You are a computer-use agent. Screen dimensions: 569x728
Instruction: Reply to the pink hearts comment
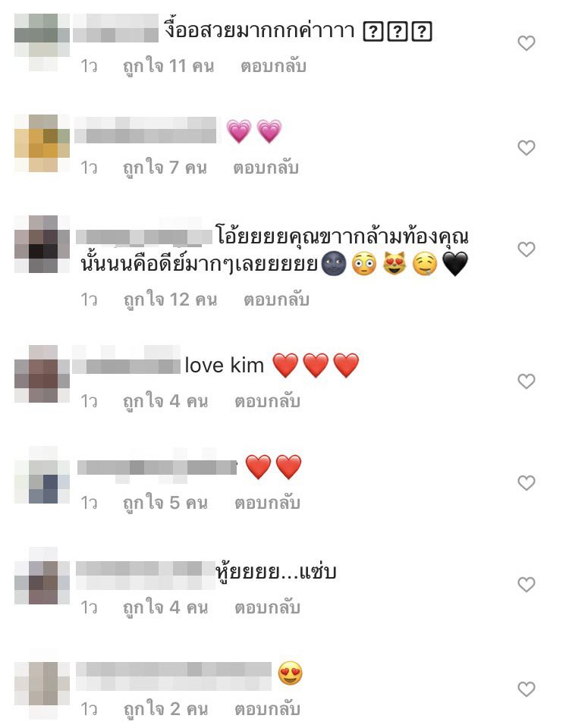266,168
